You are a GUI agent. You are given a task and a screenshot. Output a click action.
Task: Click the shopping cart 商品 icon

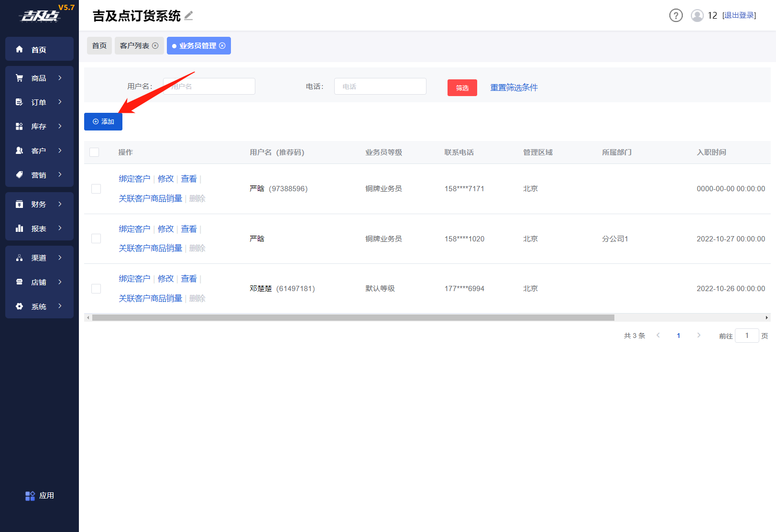click(x=20, y=78)
